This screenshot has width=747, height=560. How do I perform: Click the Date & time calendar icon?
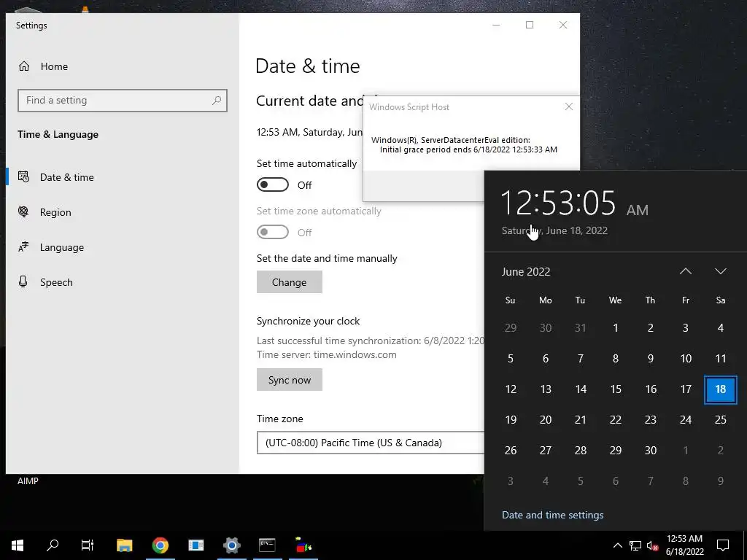click(x=23, y=176)
